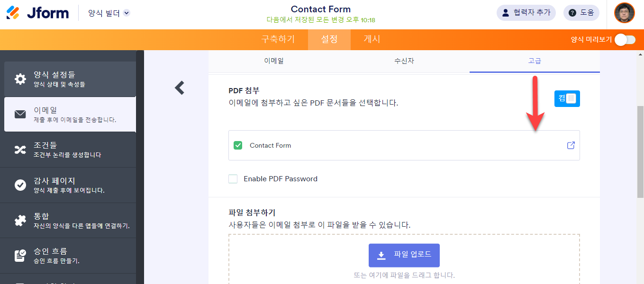Collapse panel with the left chevron
The width and height of the screenshot is (644, 284).
179,88
